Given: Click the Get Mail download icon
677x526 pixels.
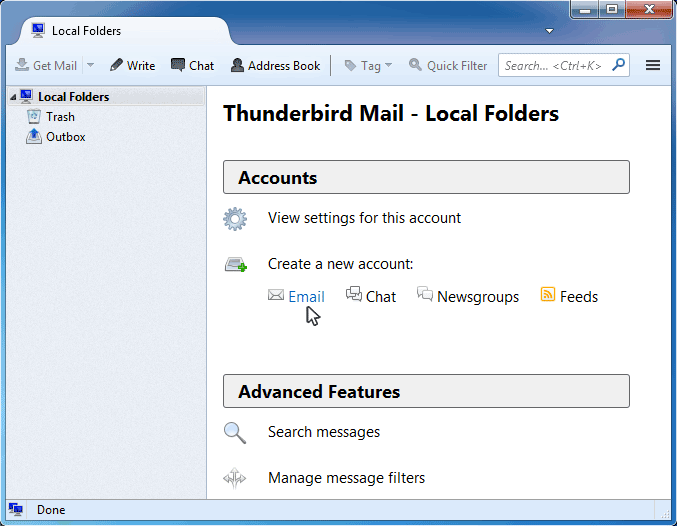Looking at the screenshot, I should [22, 65].
